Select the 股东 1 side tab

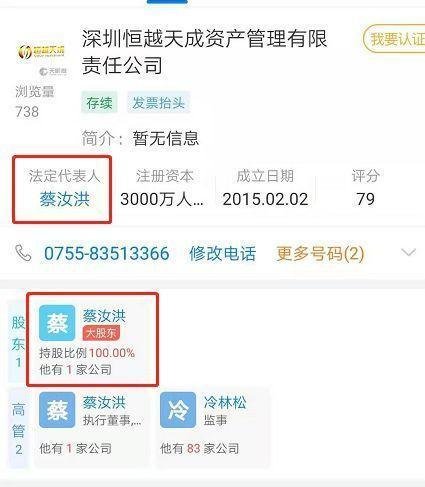point(18,341)
